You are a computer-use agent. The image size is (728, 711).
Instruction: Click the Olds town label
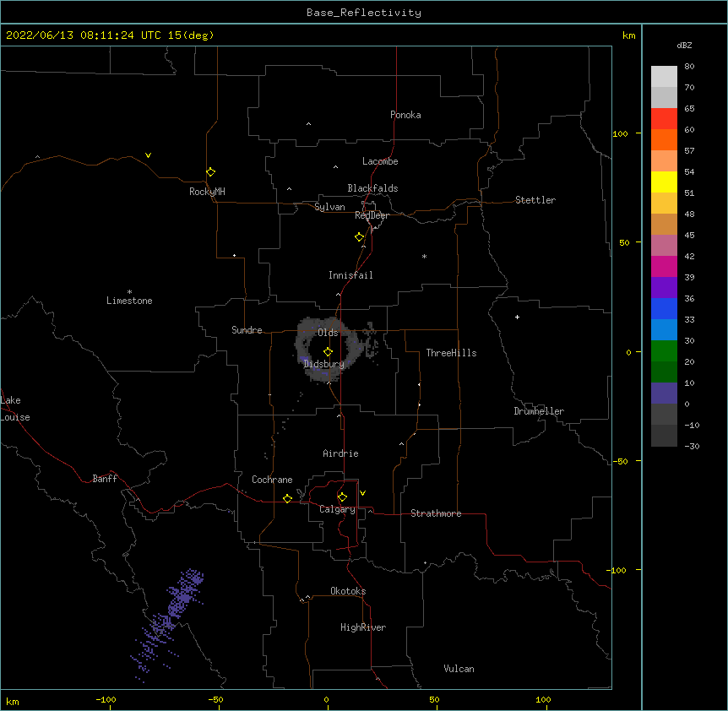328,333
